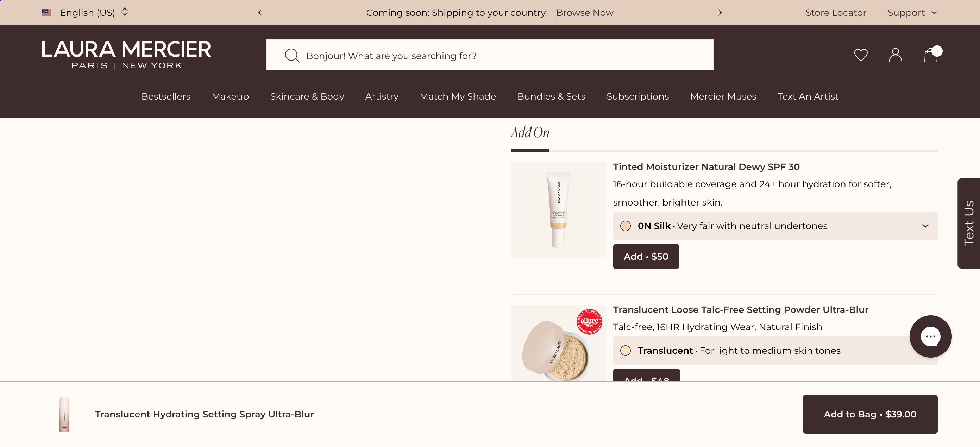Open the English (US) language selector
The width and height of the screenshot is (980, 447).
pos(85,13)
